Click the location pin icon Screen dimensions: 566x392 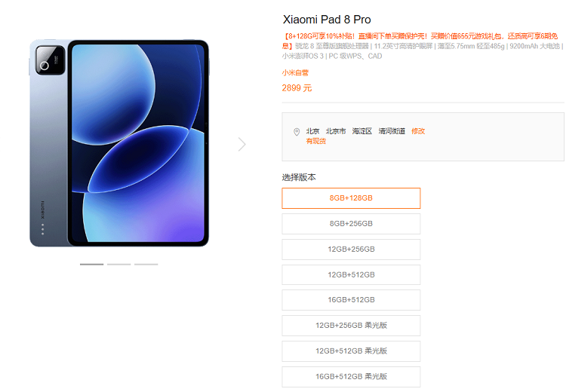pos(297,132)
